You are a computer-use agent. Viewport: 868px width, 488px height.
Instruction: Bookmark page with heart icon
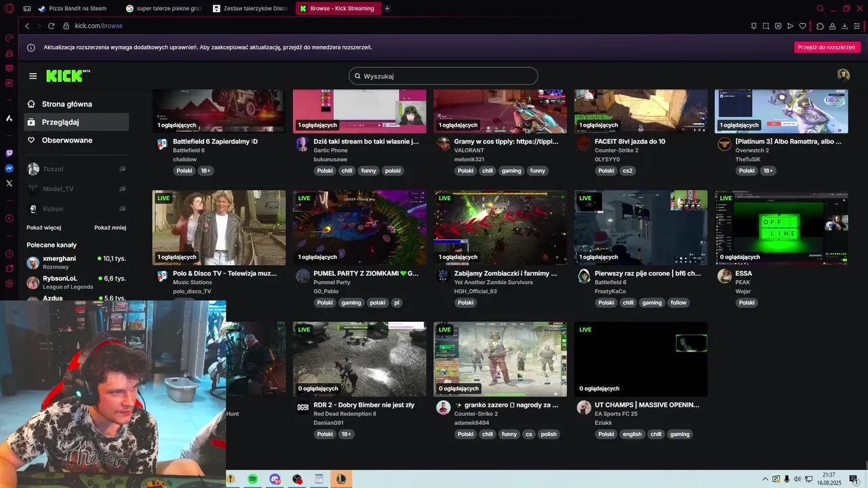[x=802, y=26]
